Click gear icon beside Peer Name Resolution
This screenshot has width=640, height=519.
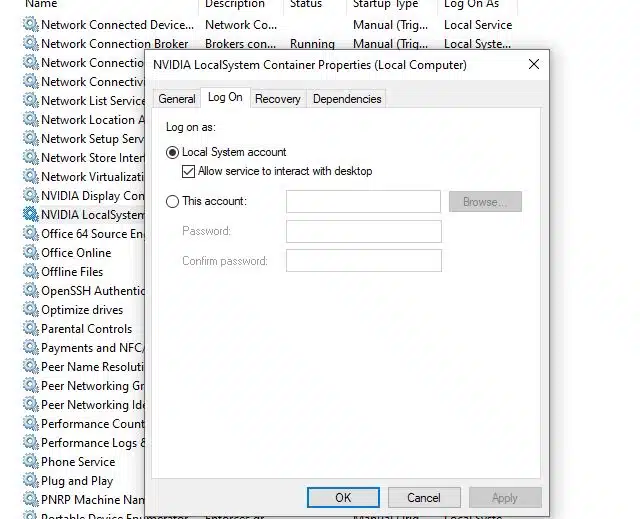(x=31, y=366)
